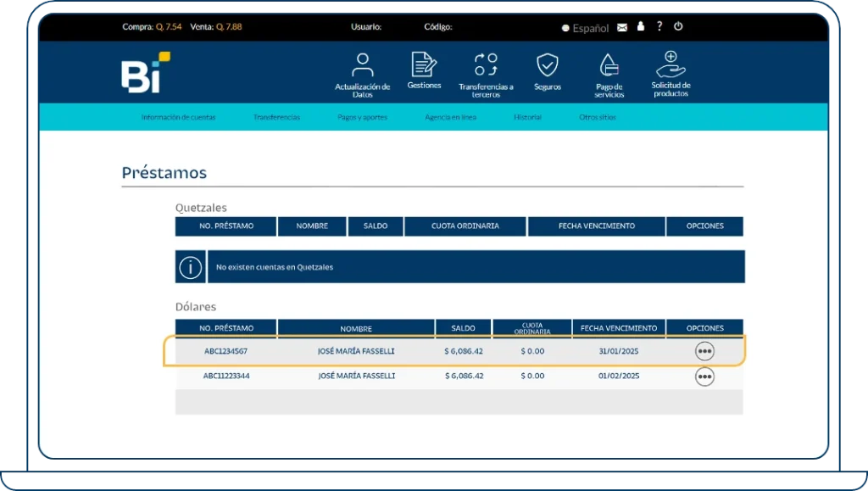
Task: Open options menu for loan ABC11223344
Action: 704,376
